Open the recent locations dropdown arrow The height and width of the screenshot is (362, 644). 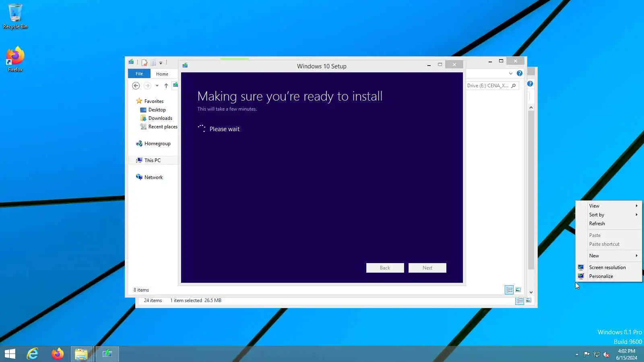tap(157, 86)
